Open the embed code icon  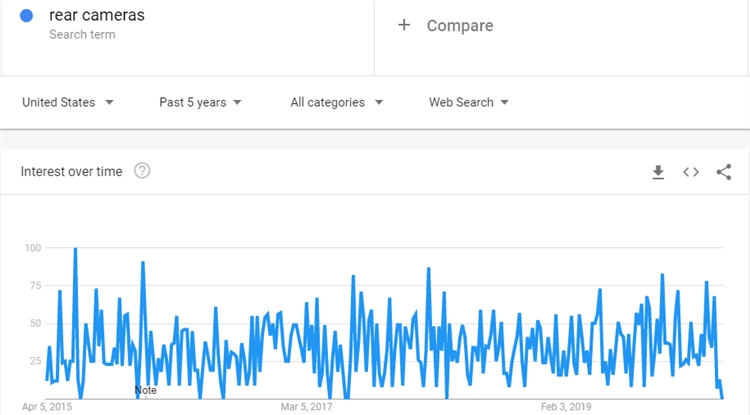coord(691,172)
